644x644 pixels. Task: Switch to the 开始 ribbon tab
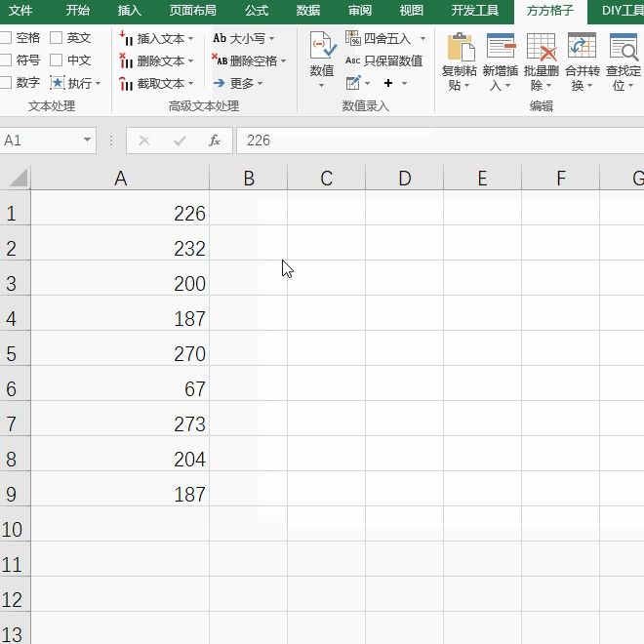click(x=78, y=11)
